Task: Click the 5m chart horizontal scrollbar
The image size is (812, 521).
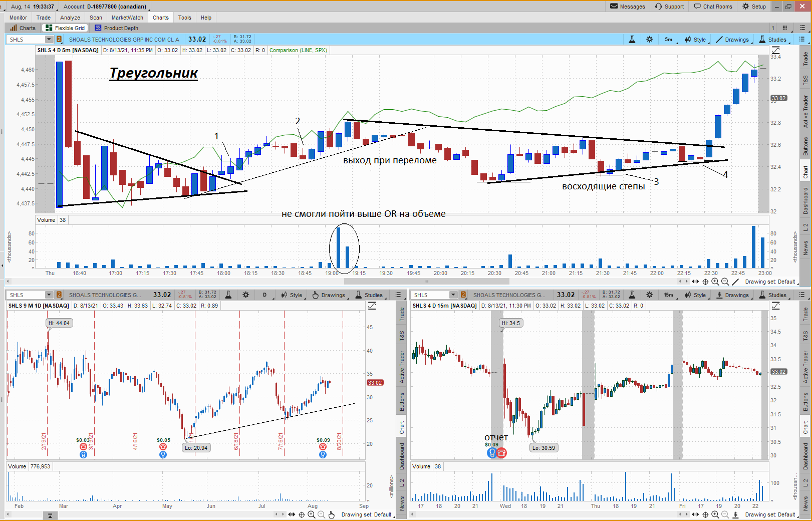Action: point(426,282)
